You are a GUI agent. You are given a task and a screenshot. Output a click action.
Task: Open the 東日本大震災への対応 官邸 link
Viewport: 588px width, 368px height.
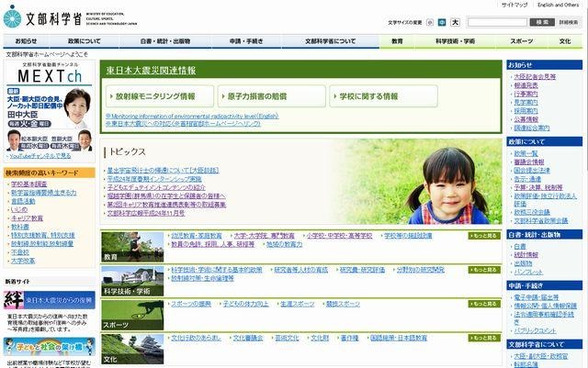(183, 123)
